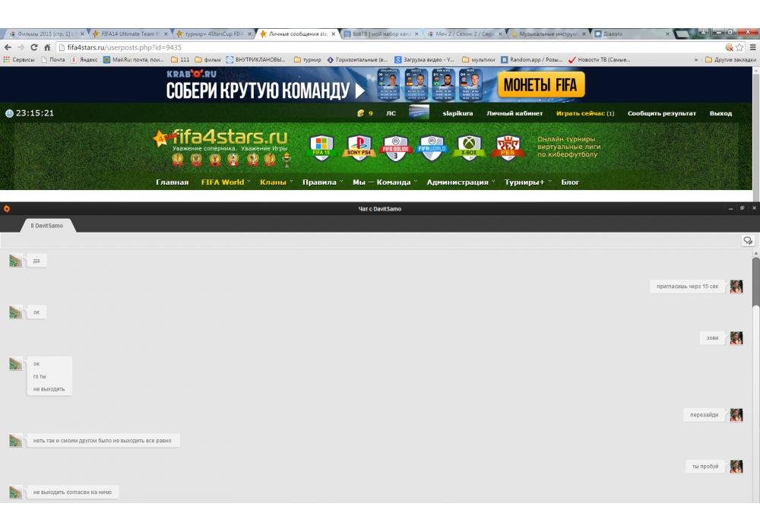Open the Сервисы apps bookmark
This screenshot has height=532, width=760.
(x=19, y=59)
